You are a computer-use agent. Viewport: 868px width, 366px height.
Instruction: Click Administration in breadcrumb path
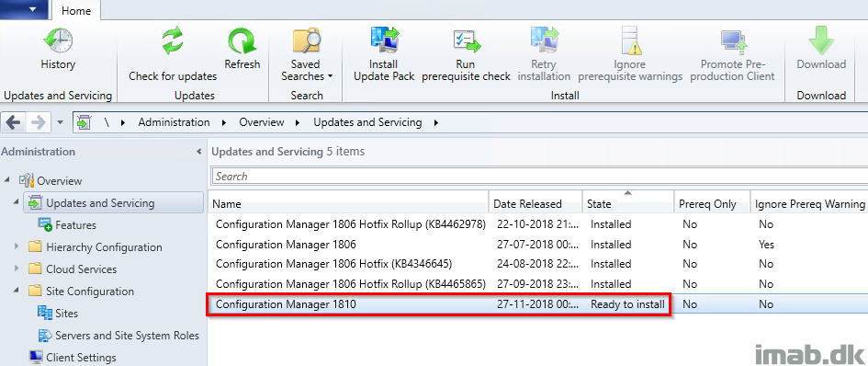point(174,122)
